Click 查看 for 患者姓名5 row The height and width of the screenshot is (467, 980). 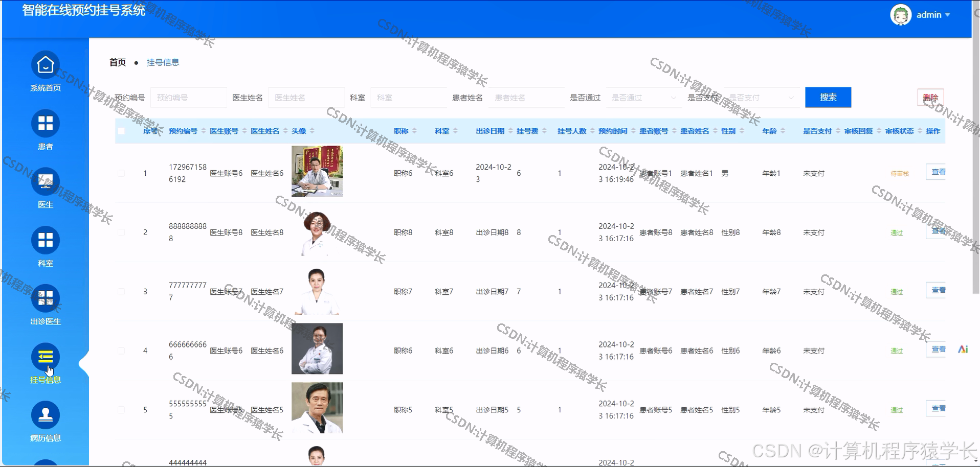tap(936, 409)
